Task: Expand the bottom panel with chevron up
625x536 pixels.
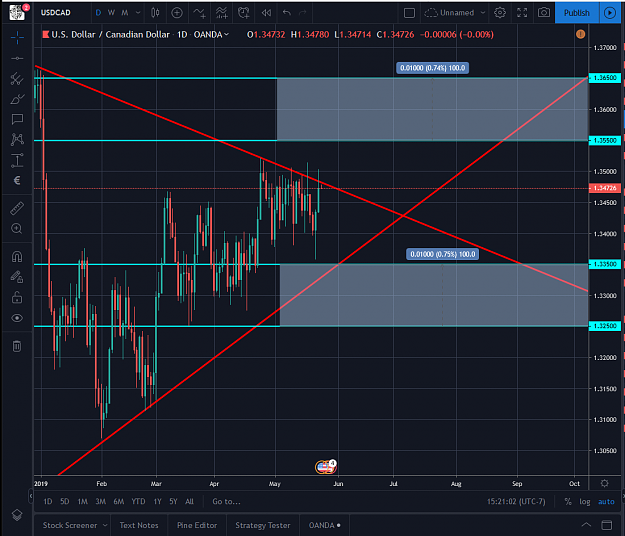Action: click(586, 525)
